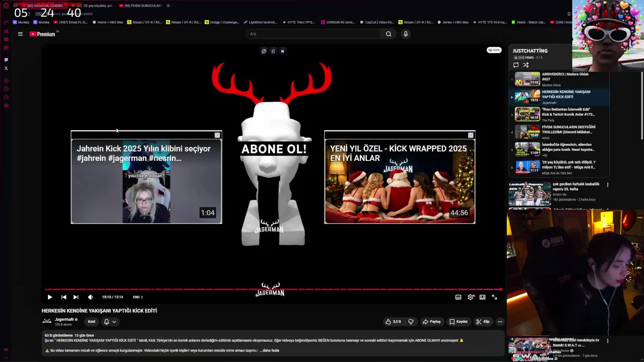Click the first overlay icon above video
Viewport: 644px width, 362px height.
pos(264,51)
